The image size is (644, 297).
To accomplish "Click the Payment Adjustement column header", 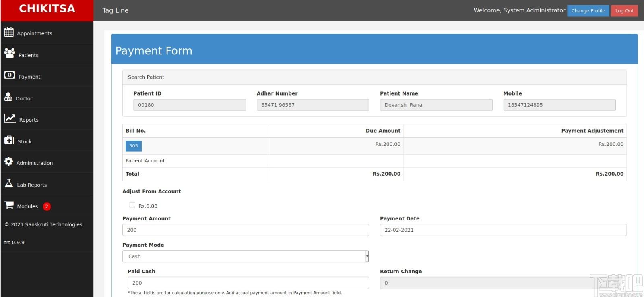I will pyautogui.click(x=592, y=131).
